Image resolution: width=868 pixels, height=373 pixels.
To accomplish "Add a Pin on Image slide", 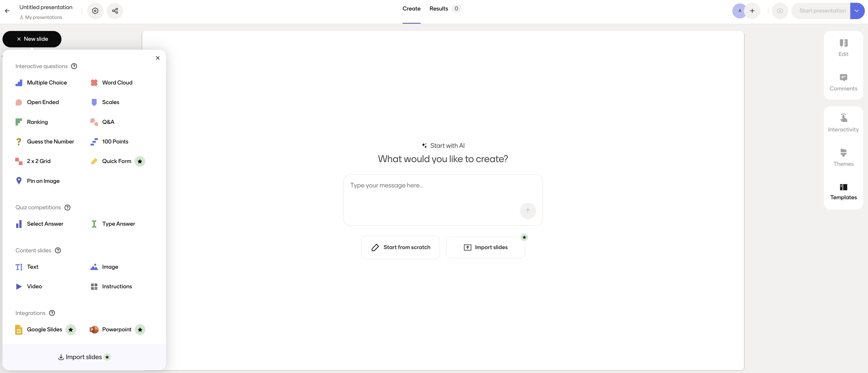I will [x=38, y=181].
